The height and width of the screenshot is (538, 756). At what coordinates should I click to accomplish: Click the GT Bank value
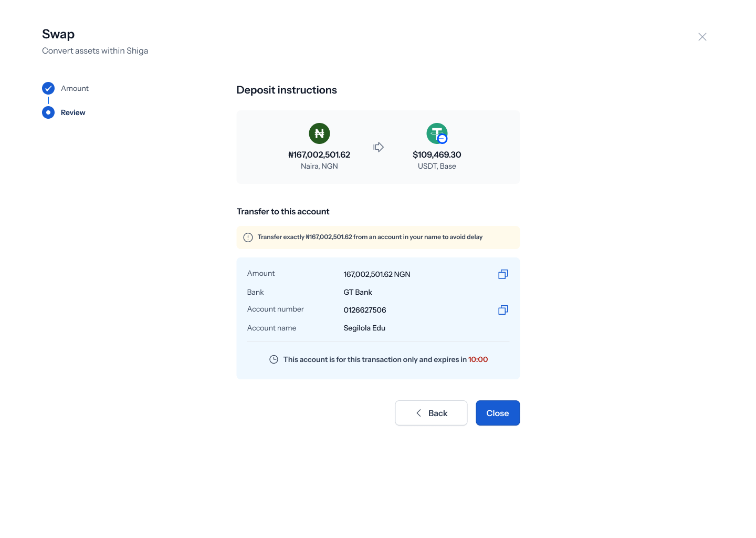(x=358, y=292)
